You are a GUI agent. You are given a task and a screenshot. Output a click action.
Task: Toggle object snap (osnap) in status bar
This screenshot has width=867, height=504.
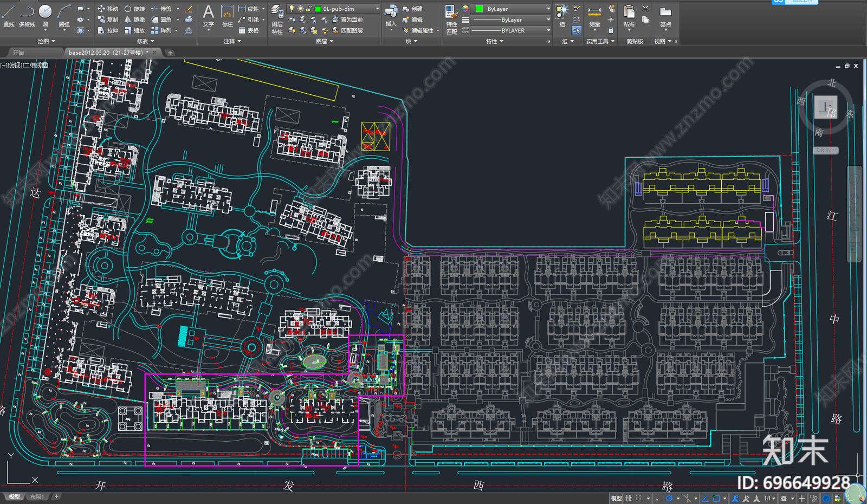pos(716,498)
